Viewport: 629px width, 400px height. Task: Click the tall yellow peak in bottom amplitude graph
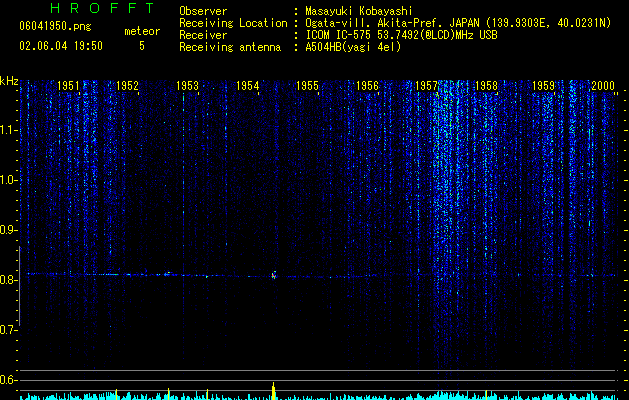tap(274, 391)
